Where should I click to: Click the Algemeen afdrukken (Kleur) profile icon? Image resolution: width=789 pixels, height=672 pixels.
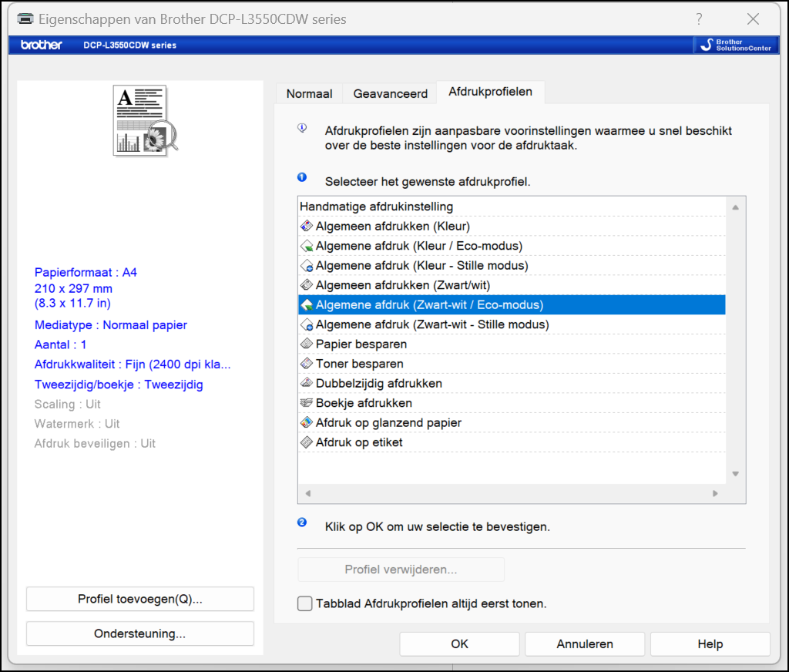coord(307,226)
